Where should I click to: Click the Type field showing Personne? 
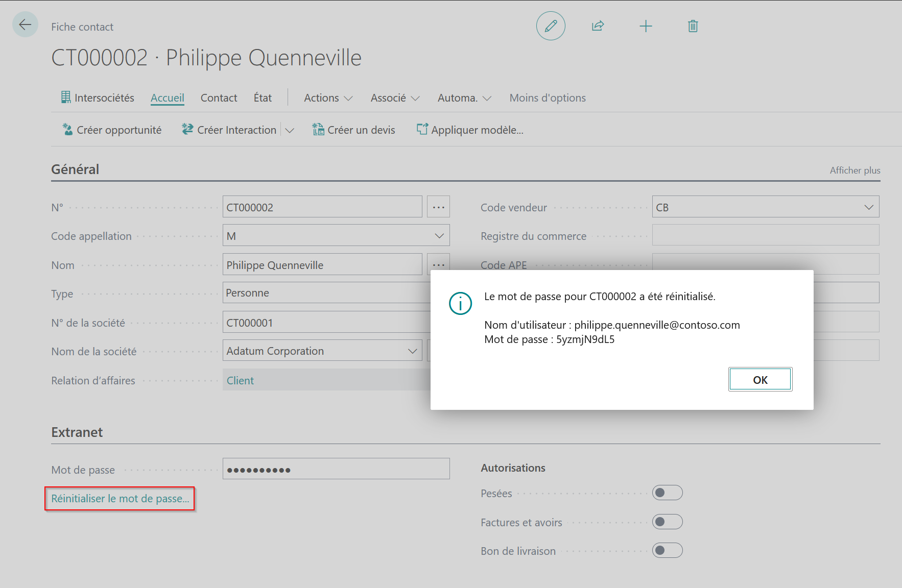326,293
